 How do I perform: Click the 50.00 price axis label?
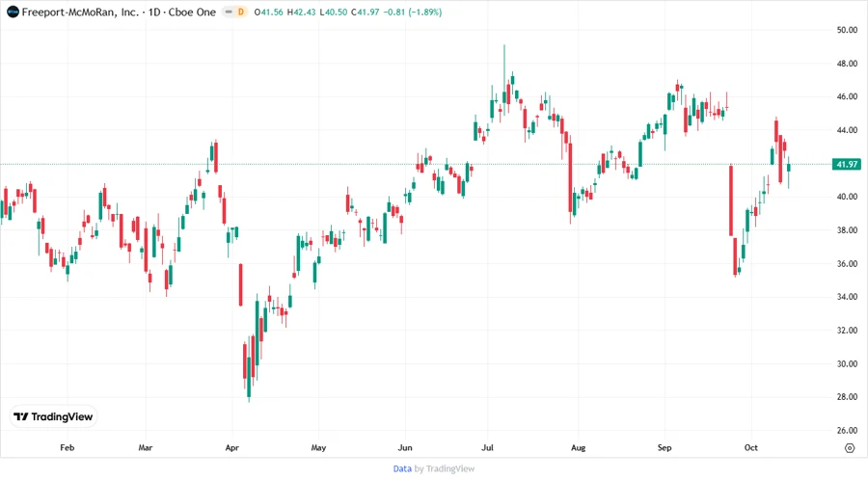(847, 30)
